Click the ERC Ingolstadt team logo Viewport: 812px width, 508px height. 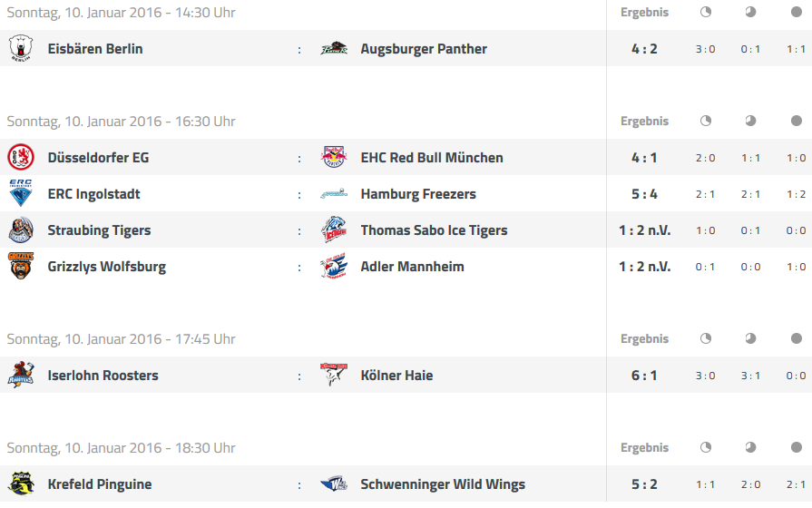pyautogui.click(x=21, y=193)
